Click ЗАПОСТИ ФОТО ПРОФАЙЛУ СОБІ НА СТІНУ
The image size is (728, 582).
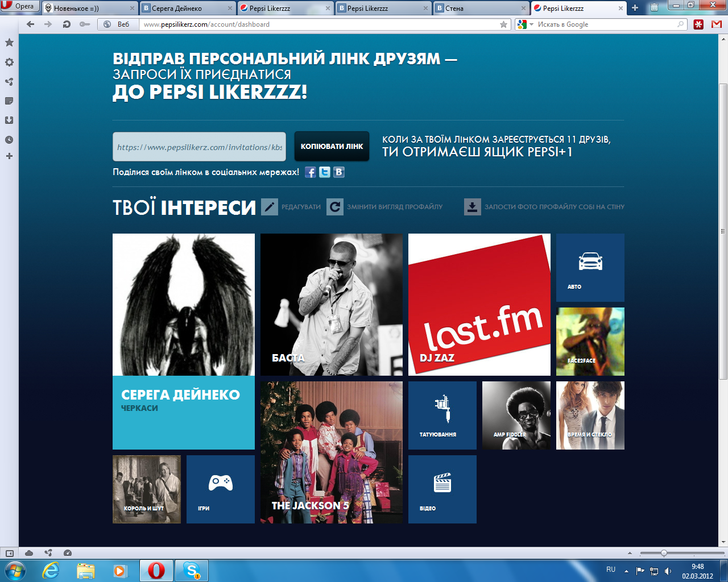(x=555, y=207)
